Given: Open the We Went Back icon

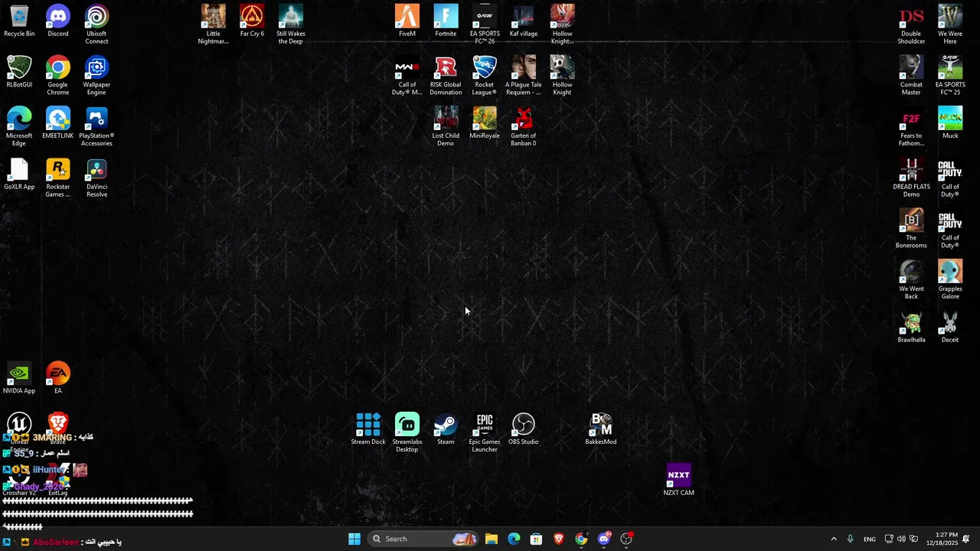Looking at the screenshot, I should [x=911, y=279].
